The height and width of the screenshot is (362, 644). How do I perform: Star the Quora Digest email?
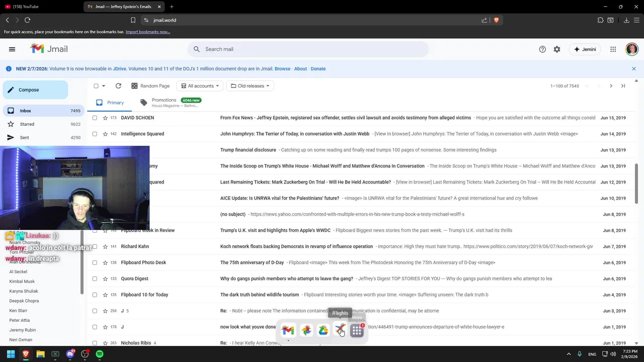pyautogui.click(x=105, y=279)
